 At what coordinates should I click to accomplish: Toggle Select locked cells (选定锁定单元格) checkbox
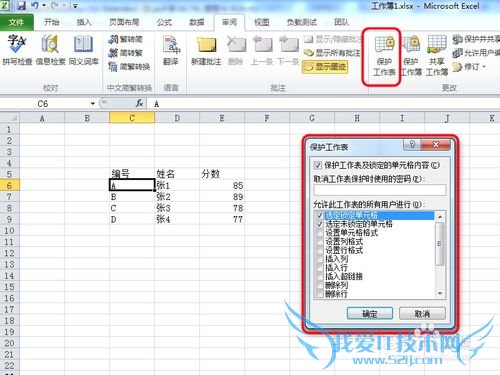(320, 215)
